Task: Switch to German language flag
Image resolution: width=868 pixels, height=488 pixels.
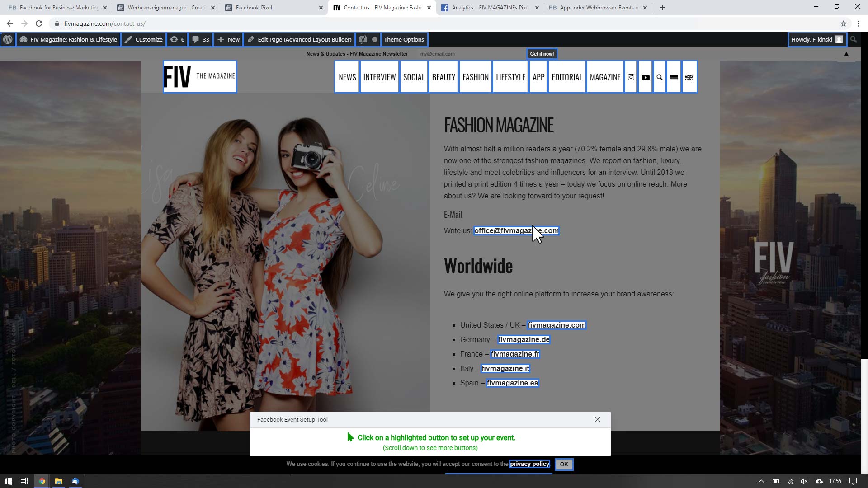Action: [x=674, y=77]
